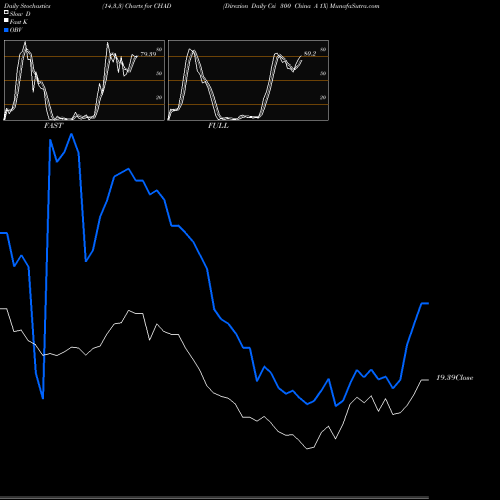Click the MunafaSutra.com label

point(355,6)
